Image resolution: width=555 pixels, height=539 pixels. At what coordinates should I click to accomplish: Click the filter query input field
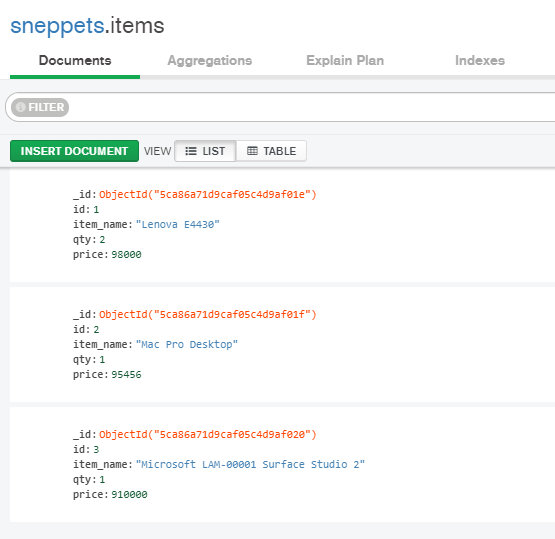[x=311, y=107]
